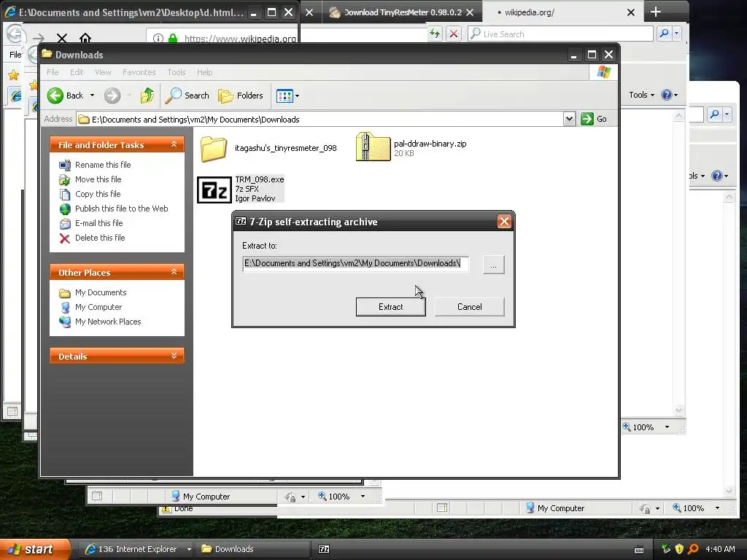Click Delete this file
Viewport: 747px width, 560px height.
[100, 238]
